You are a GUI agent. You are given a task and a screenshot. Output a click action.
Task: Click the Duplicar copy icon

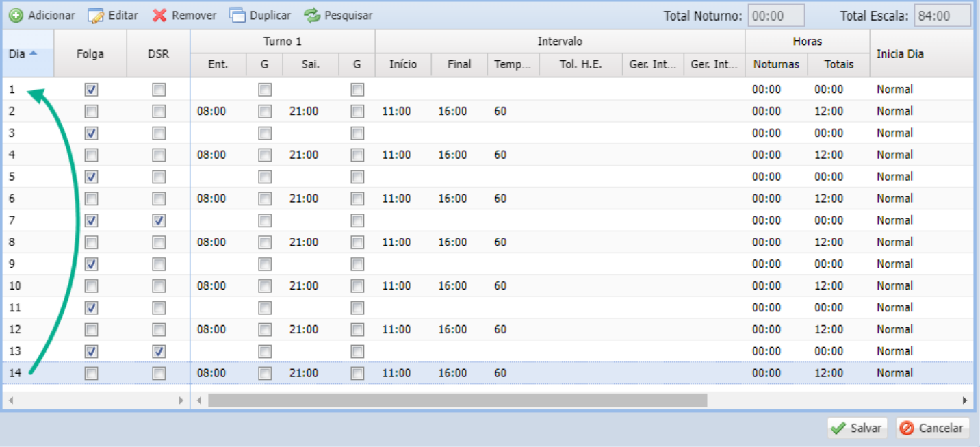(237, 15)
